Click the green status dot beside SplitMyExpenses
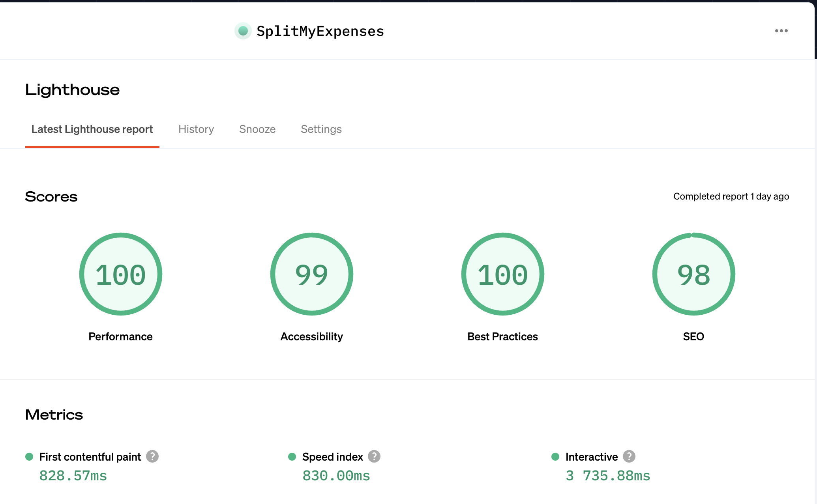The height and width of the screenshot is (504, 817). 243,31
